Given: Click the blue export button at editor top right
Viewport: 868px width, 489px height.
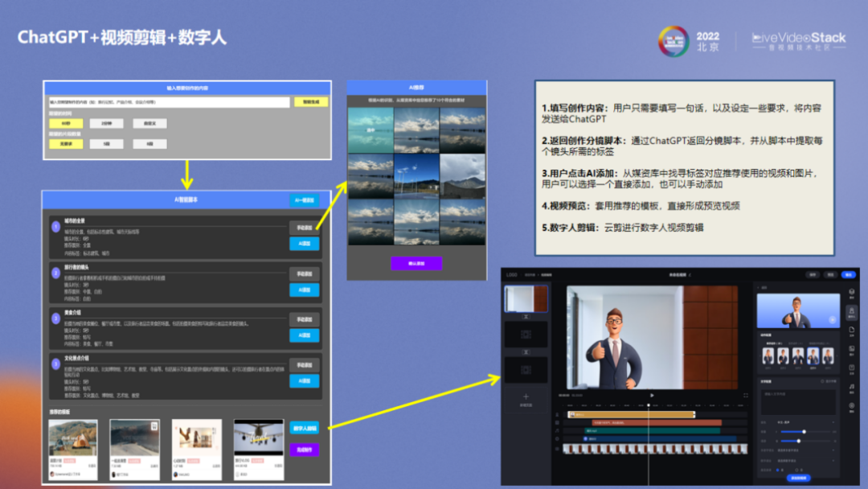Looking at the screenshot, I should coord(848,275).
